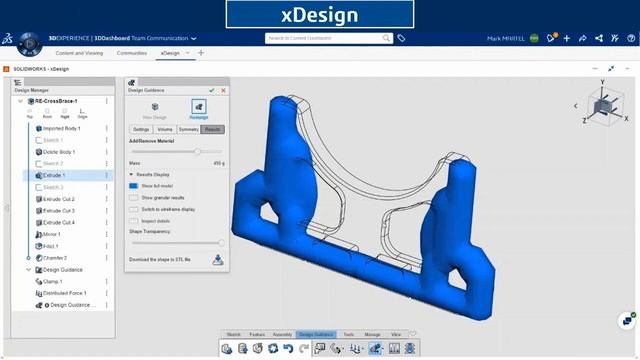The image size is (640, 360).
Task: Click the document save icon in bottom toolbar
Action: [242, 348]
